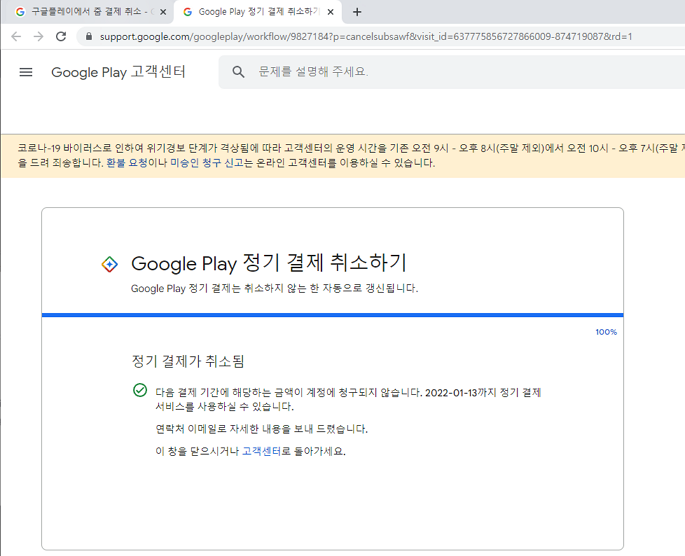Follow the 미승인 청구 신고 link

tap(207, 163)
